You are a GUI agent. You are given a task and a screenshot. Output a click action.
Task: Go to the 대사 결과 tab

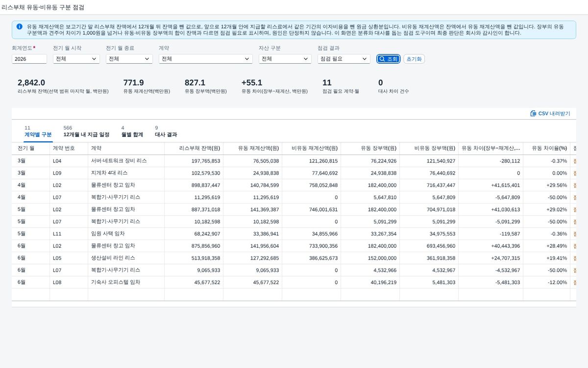[166, 131]
